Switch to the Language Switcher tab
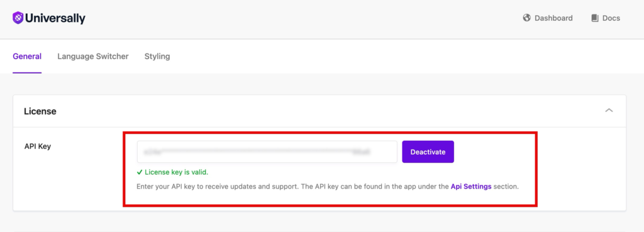 tap(93, 56)
